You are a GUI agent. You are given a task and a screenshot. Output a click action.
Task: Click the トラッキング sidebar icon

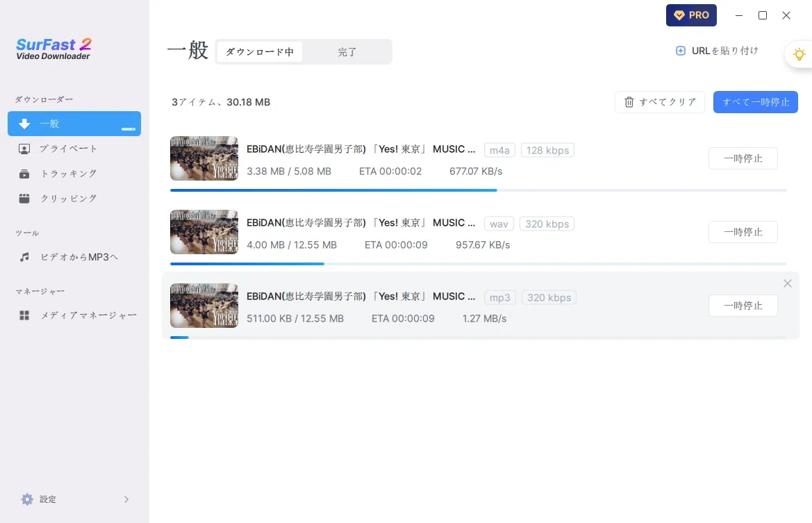click(24, 174)
